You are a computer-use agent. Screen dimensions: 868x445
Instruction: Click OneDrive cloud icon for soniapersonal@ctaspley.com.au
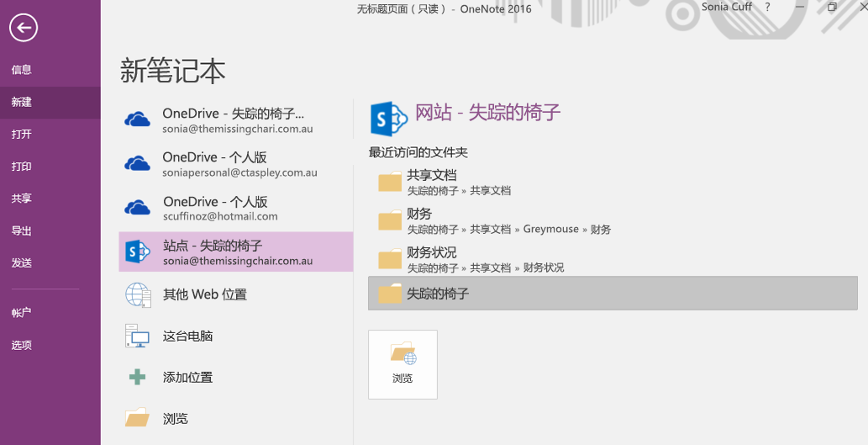pos(137,163)
